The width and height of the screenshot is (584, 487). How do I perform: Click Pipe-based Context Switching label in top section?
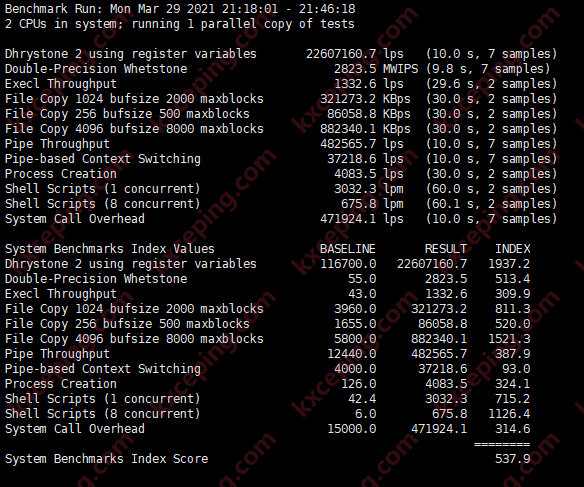click(103, 159)
